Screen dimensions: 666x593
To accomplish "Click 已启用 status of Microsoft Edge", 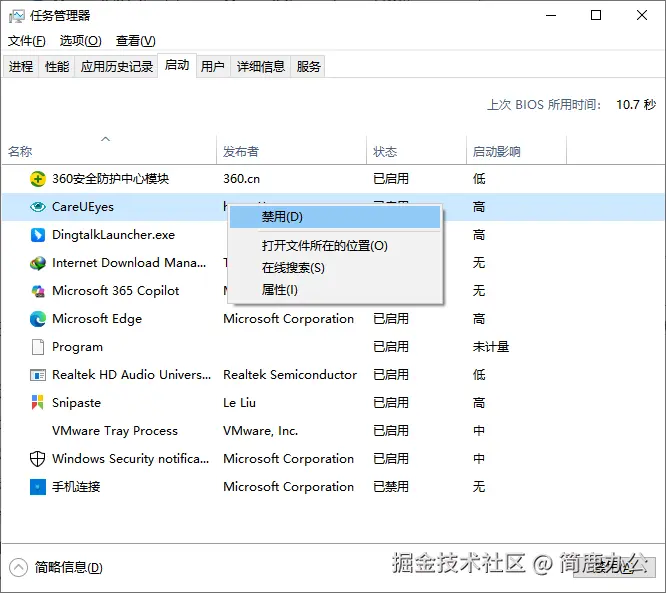I will (391, 319).
